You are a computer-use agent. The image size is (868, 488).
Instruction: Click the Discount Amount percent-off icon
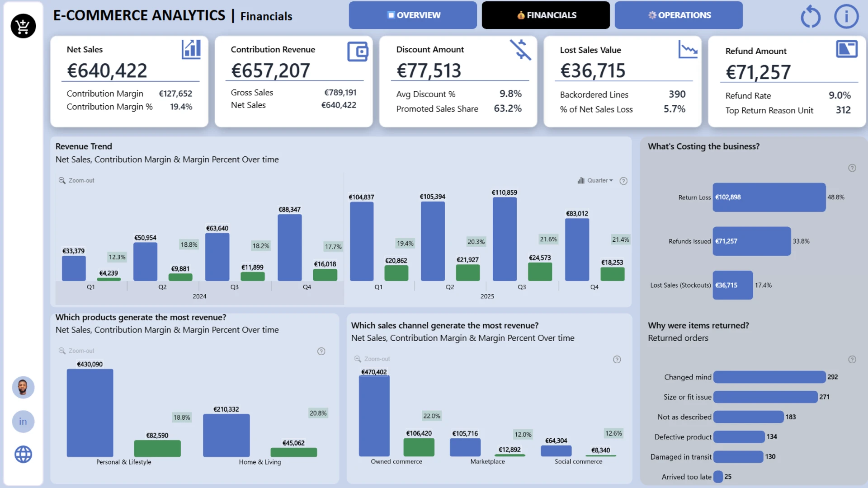coord(520,50)
